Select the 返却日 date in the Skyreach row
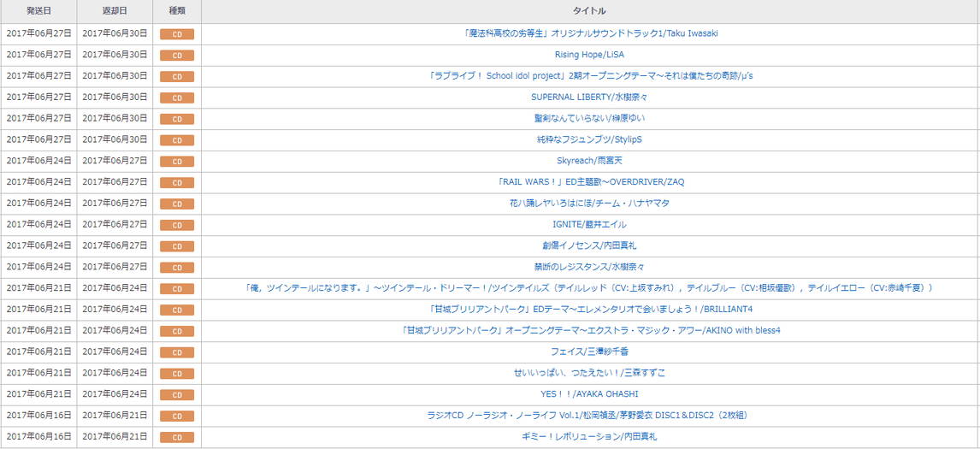Image resolution: width=980 pixels, height=449 pixels. 115,161
